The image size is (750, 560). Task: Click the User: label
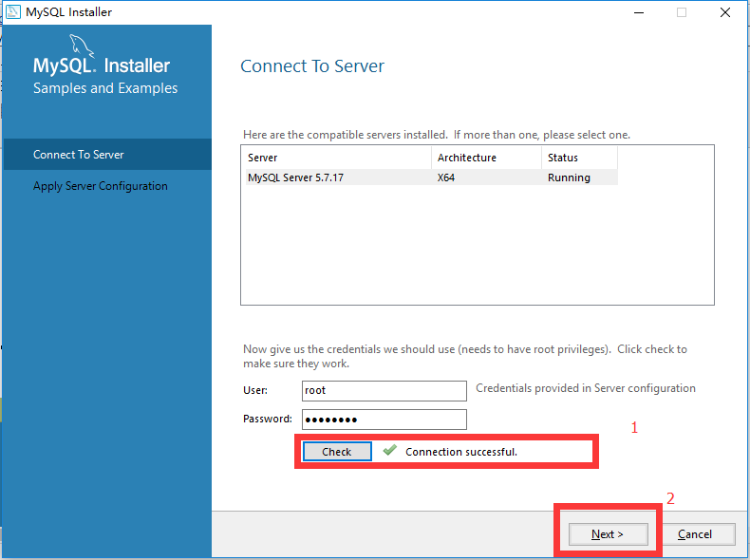point(255,390)
